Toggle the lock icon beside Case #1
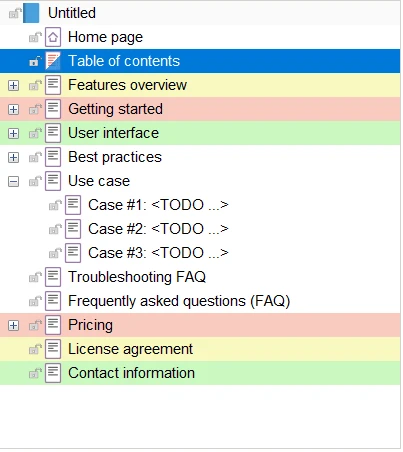403x452 pixels. point(55,205)
